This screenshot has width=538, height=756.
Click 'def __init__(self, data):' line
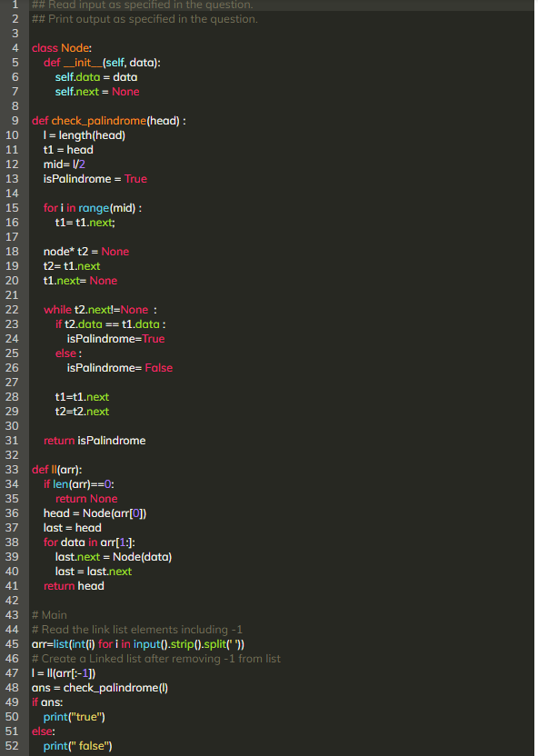[102, 63]
